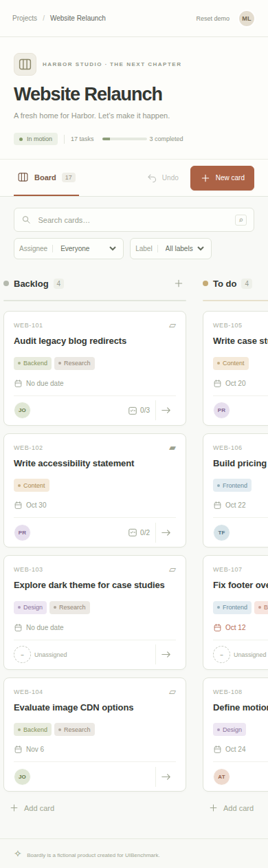Click the JO avatar on WEB-104
This screenshot has height=868, width=268.
pyautogui.click(x=22, y=777)
